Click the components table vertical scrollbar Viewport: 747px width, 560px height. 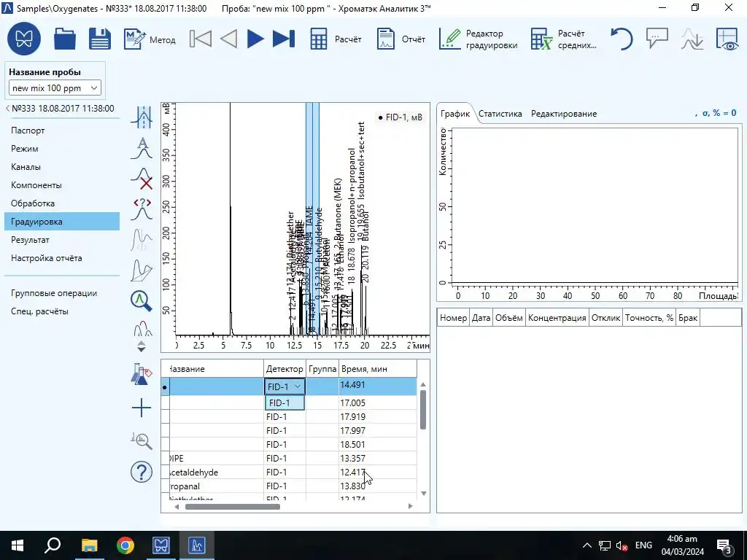(x=423, y=410)
